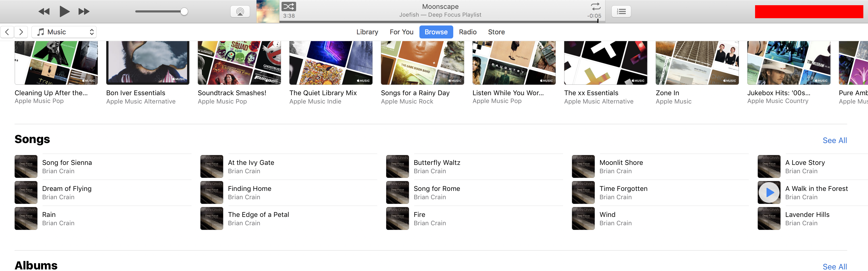Click Brian Crain under Lavender Hills
The height and width of the screenshot is (271, 868).
(801, 223)
